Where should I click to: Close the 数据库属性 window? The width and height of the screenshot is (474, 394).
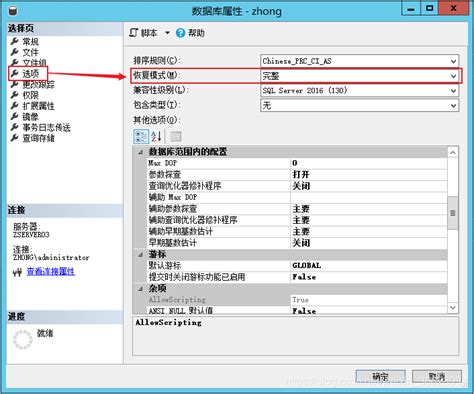point(453,8)
